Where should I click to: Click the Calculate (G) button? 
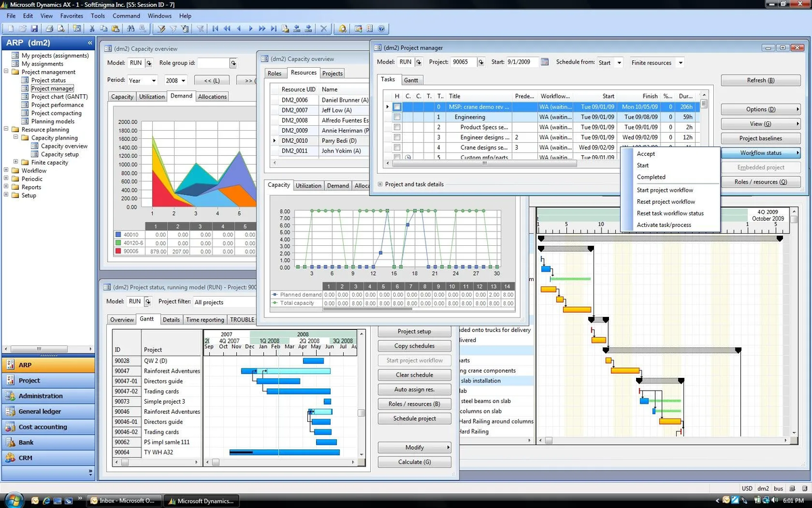[415, 462]
